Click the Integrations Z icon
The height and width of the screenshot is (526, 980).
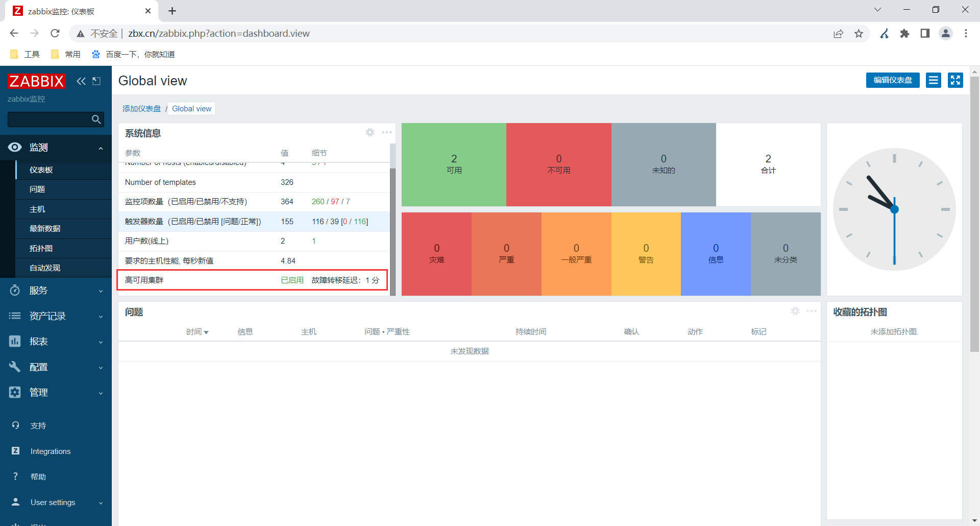pyautogui.click(x=16, y=451)
